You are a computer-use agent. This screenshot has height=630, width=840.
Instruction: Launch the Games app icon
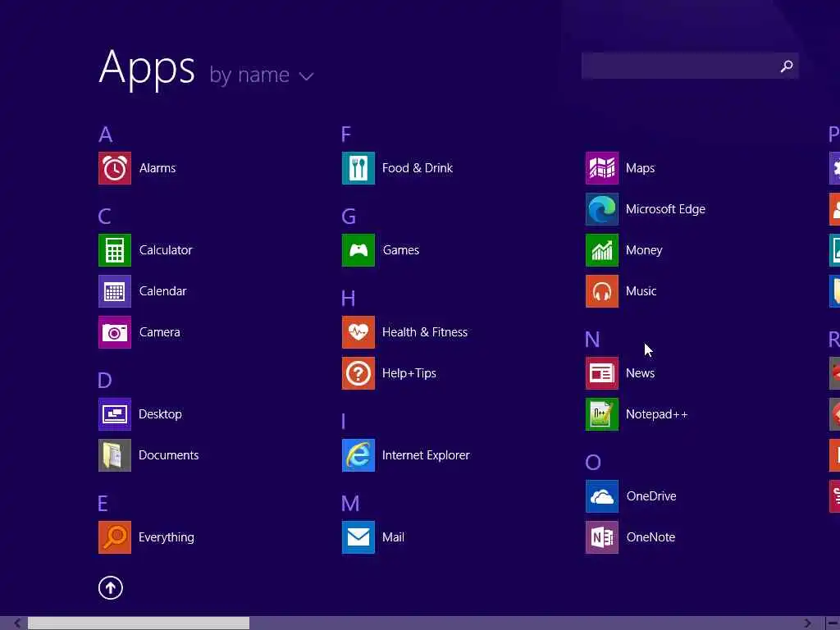point(358,250)
